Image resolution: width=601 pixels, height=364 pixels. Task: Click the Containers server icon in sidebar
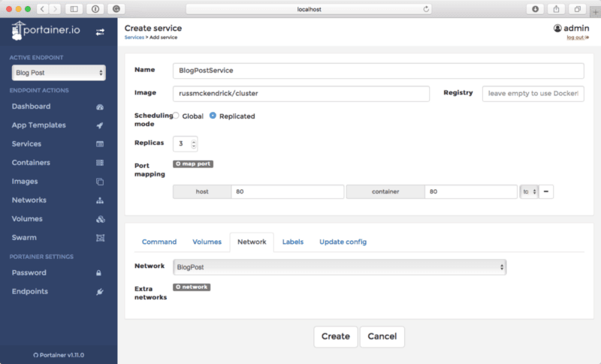100,163
